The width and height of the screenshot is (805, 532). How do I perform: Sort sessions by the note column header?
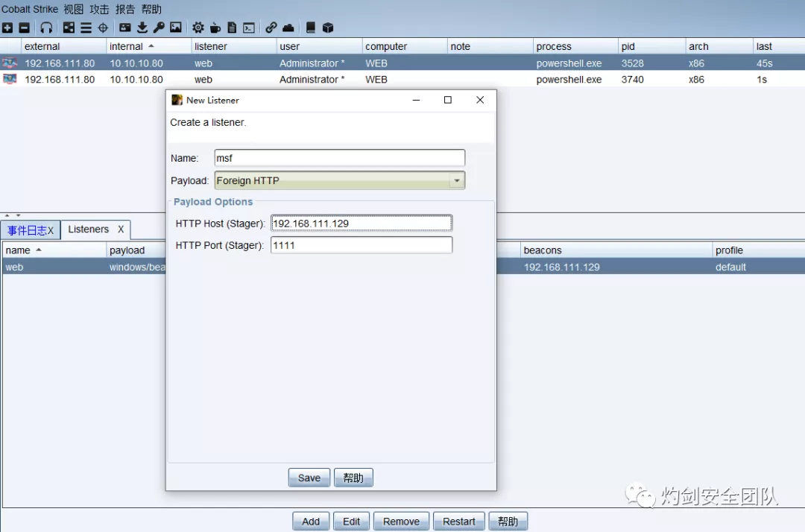click(490, 46)
